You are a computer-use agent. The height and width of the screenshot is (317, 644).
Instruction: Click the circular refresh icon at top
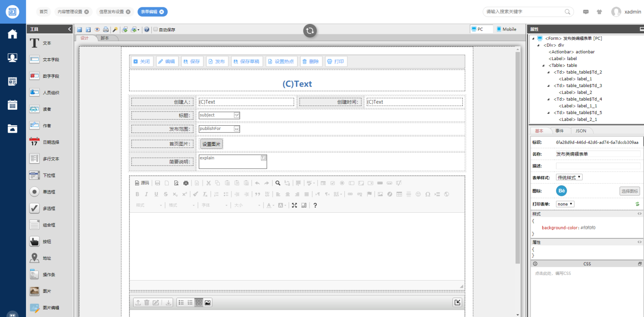tap(310, 30)
